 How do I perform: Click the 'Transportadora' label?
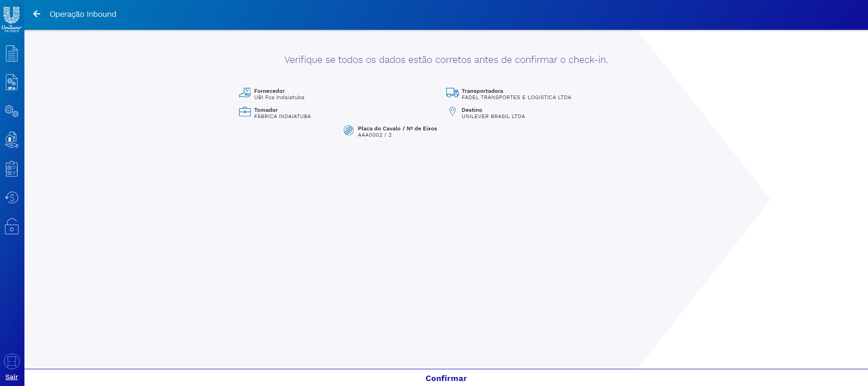(x=482, y=91)
